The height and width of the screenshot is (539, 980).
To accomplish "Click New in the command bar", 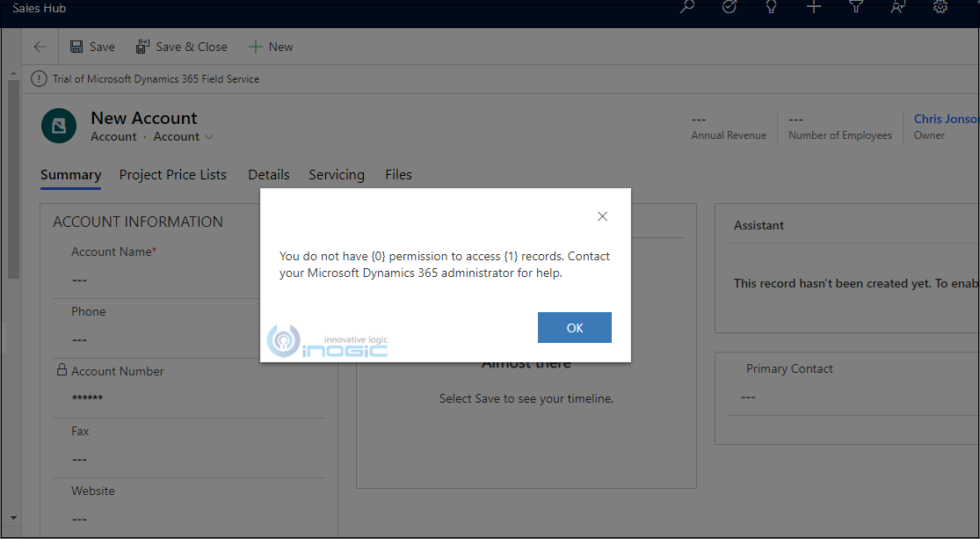I will point(271,47).
